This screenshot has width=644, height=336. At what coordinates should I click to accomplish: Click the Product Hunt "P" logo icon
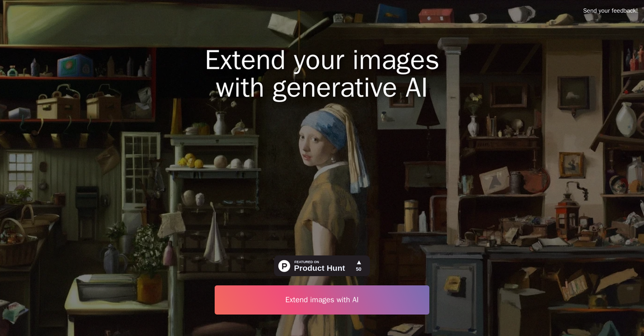point(284,265)
